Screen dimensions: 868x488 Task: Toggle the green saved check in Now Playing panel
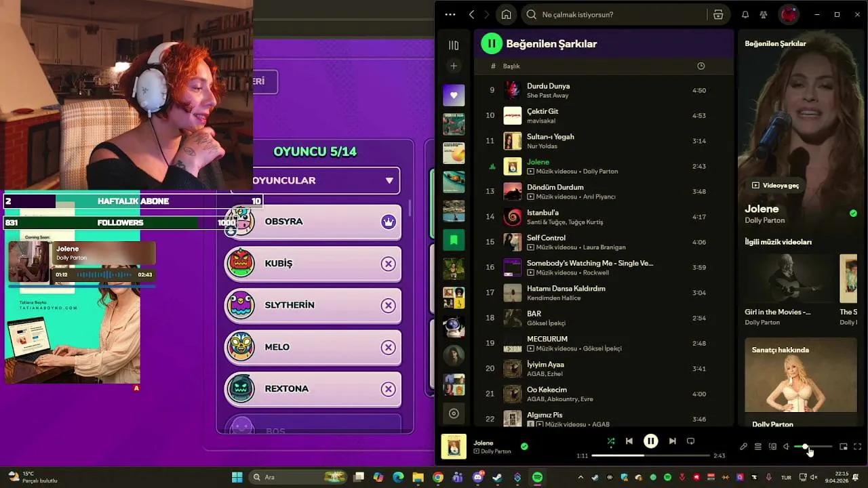853,213
